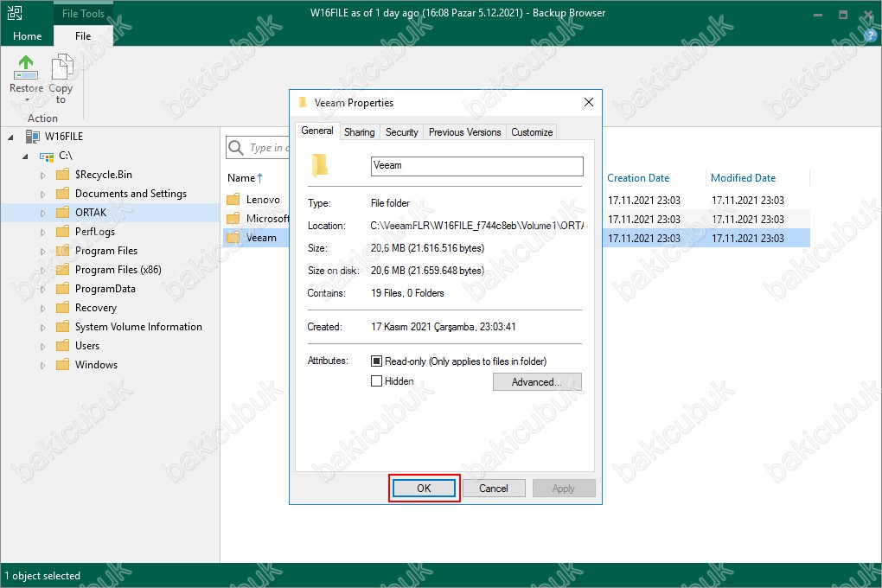The height and width of the screenshot is (588, 882).
Task: Open the Security tab in Properties
Action: point(401,131)
